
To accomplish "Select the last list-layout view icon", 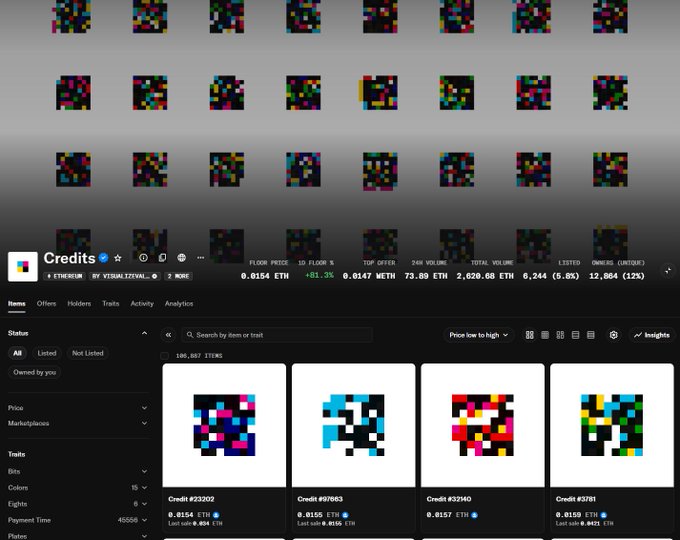I will click(591, 335).
